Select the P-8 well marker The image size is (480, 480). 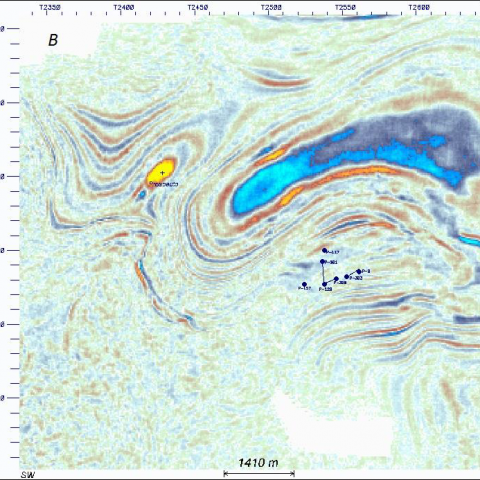click(x=359, y=271)
